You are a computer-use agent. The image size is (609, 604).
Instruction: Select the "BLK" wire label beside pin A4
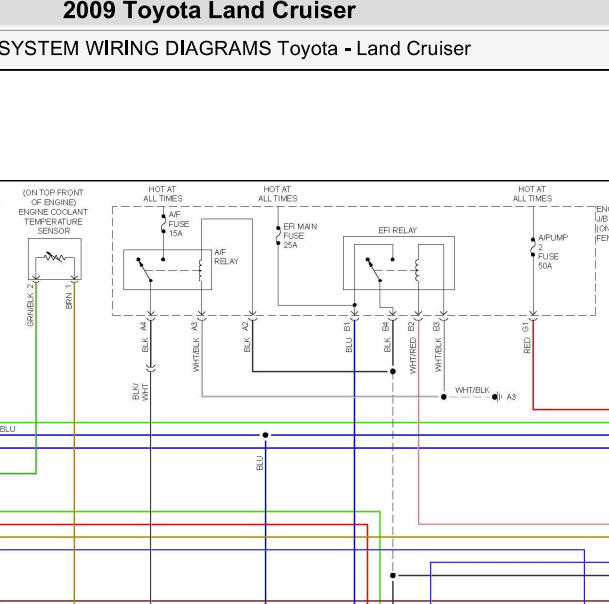pos(145,345)
